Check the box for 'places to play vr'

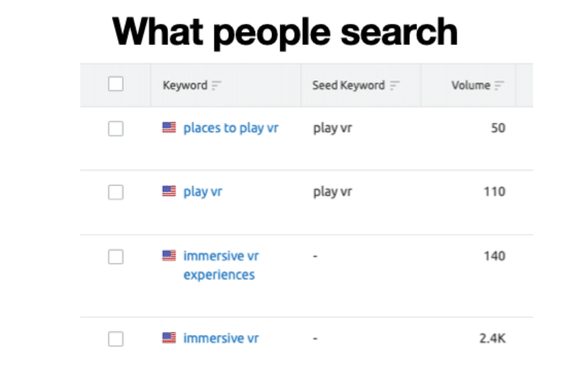coord(116,128)
